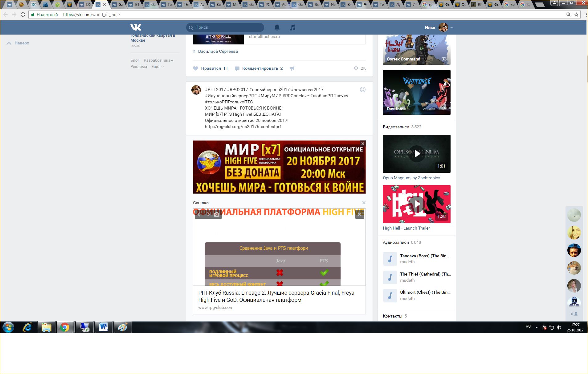
Task: Open File Explorer from the taskbar
Action: (x=46, y=327)
